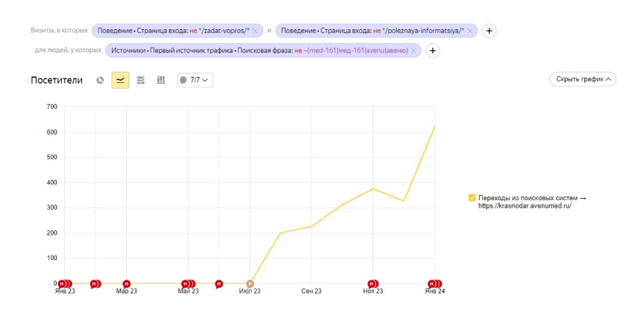Image resolution: width=644 pixels, height=325 pixels.
Task: Switch to the stacked area chart view
Action: click(x=140, y=80)
